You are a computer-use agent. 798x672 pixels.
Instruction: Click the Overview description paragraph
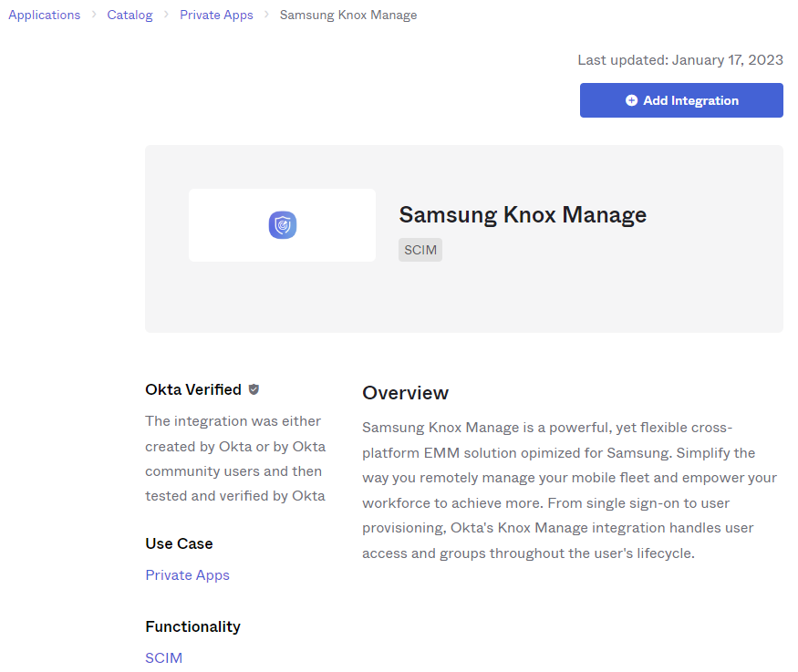click(x=569, y=491)
